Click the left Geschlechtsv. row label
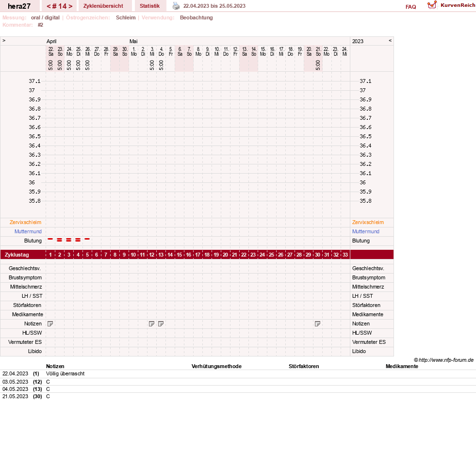Screen dimensions: 476x453 pos(25,268)
